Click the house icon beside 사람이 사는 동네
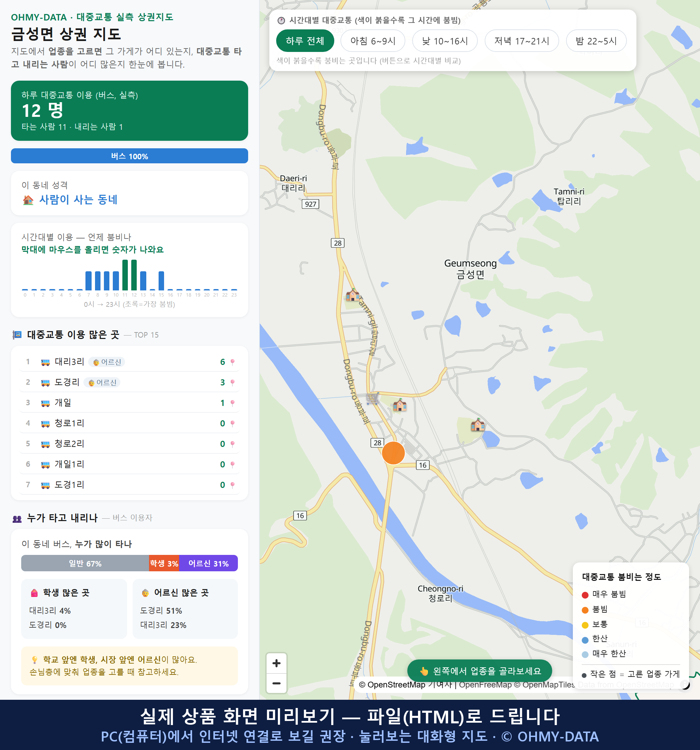 [x=28, y=200]
